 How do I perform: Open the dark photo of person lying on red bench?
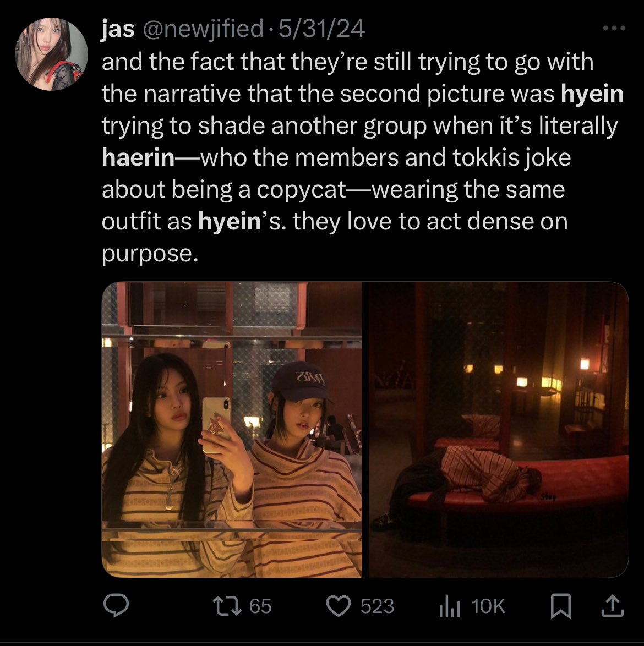point(499,430)
